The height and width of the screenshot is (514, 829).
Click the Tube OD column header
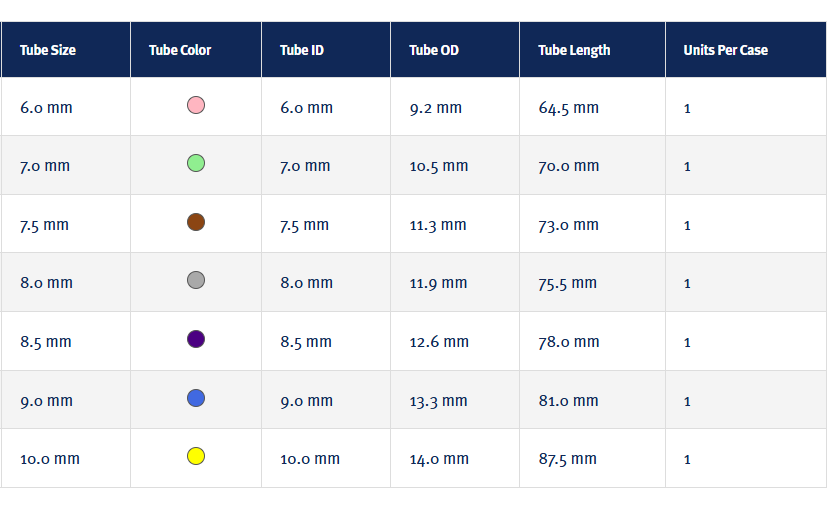tap(434, 50)
